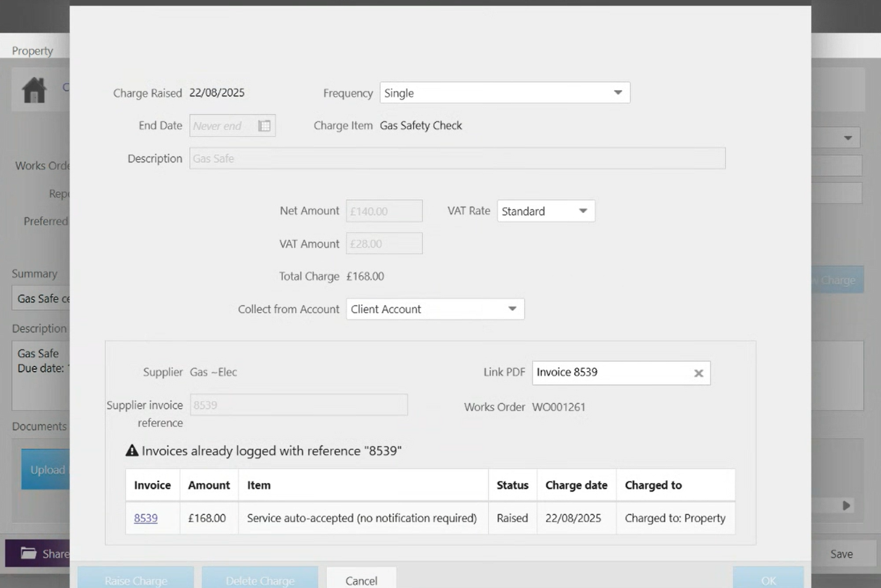The image size is (881, 588).
Task: Click the Amount column header
Action: pyautogui.click(x=209, y=485)
